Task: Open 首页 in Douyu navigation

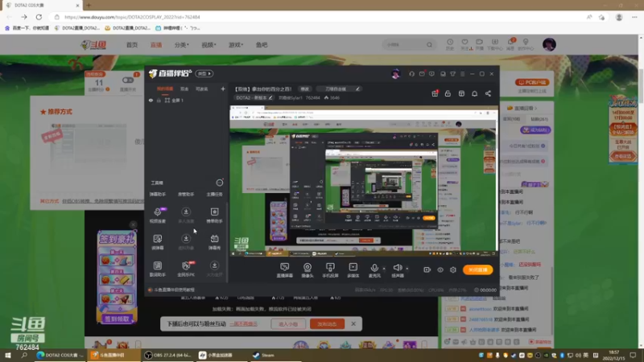Action: (x=132, y=45)
